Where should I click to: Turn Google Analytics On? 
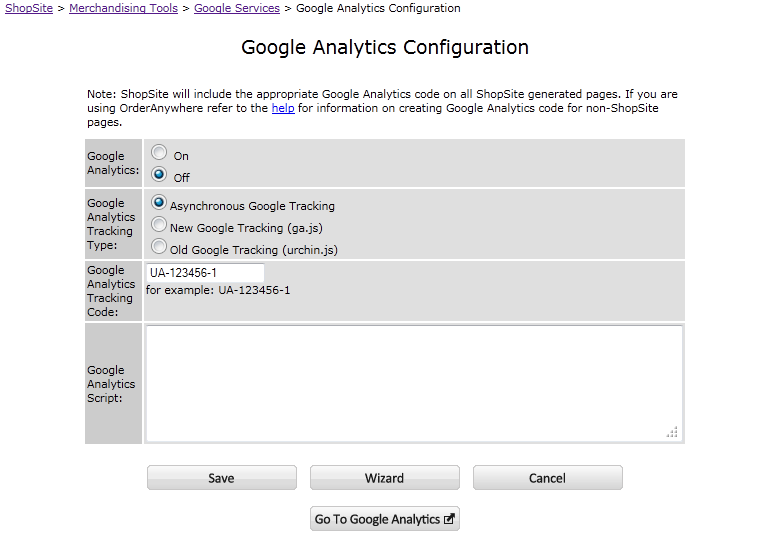158,152
